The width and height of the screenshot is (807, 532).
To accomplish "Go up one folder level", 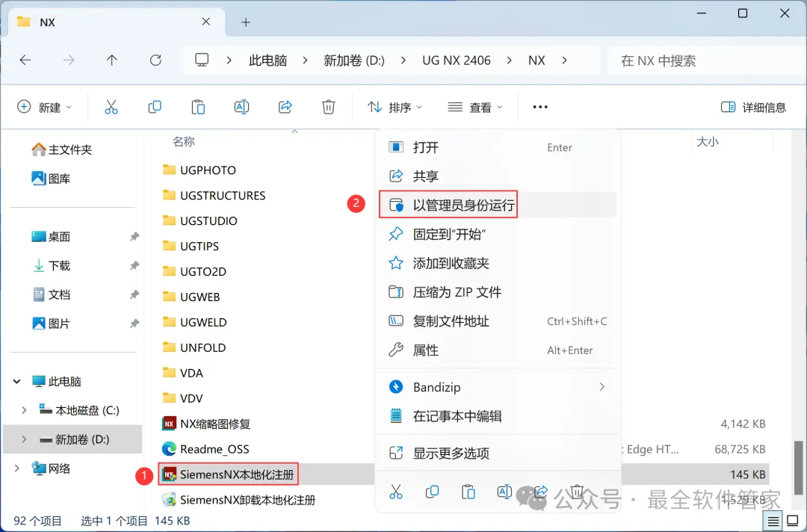I will (111, 61).
